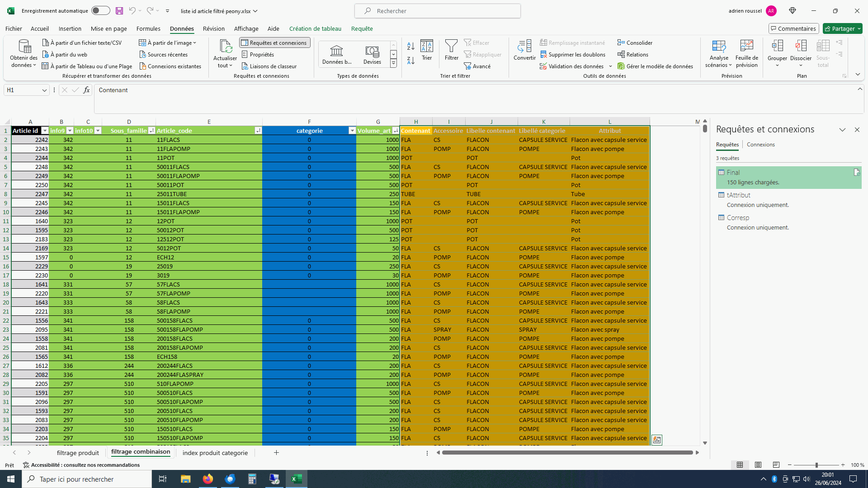Click the Supprimer les doublons icon
The width and height of the screenshot is (868, 488).
click(x=544, y=55)
